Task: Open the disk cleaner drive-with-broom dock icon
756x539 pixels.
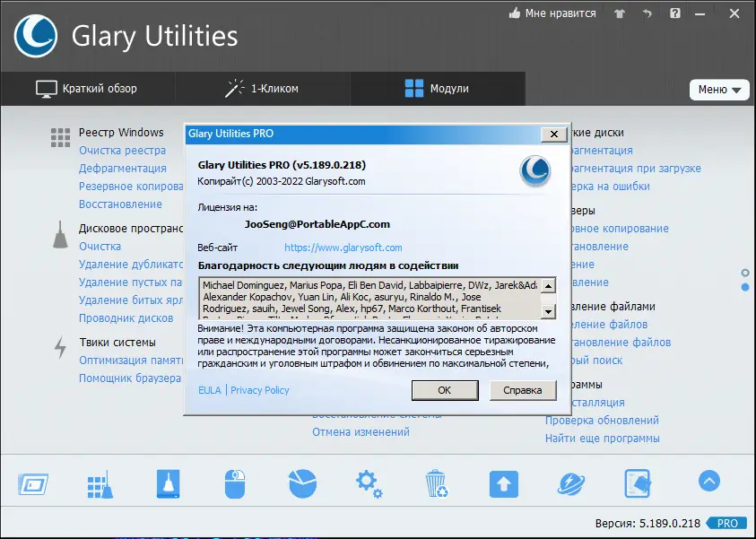Action: pyautogui.click(x=168, y=484)
